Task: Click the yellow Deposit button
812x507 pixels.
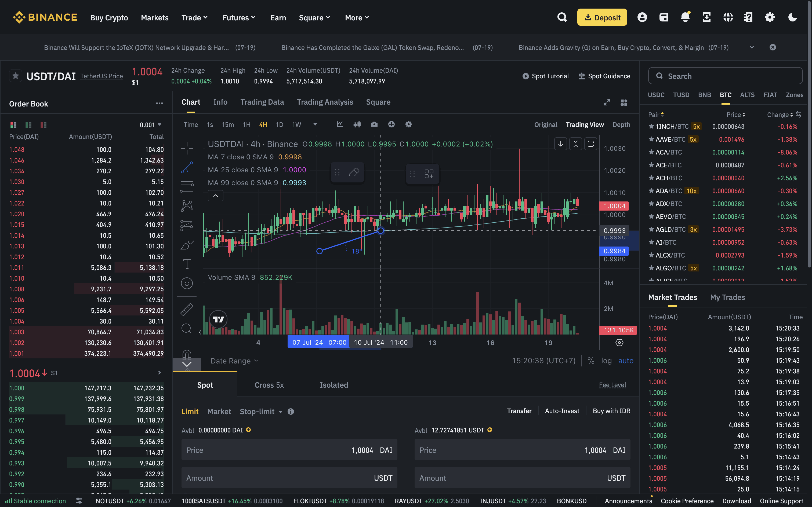Action: pos(602,17)
